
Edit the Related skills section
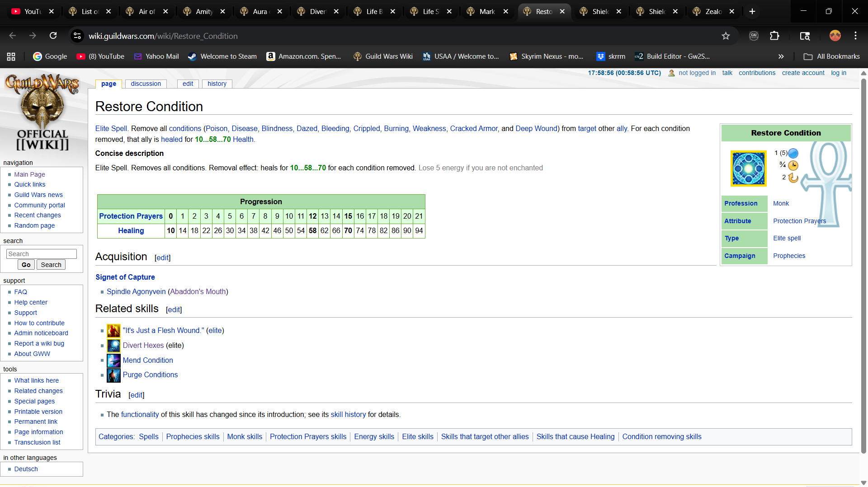[x=174, y=310]
